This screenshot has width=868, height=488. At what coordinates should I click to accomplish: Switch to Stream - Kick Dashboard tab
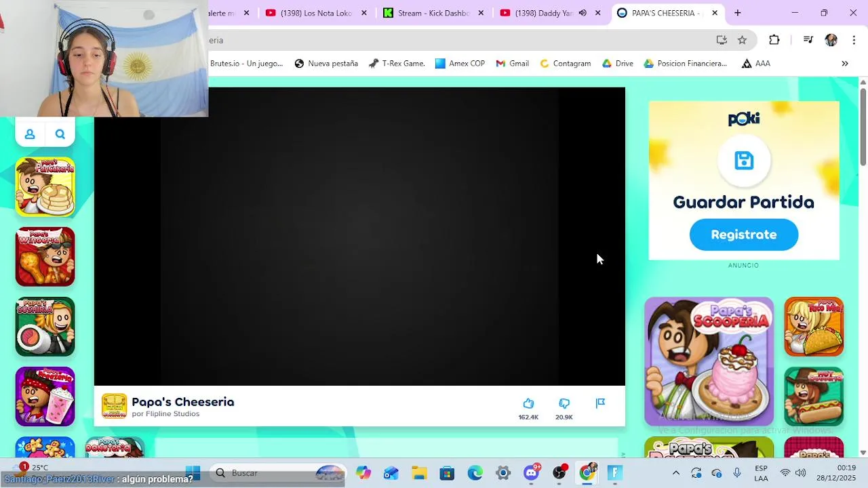point(426,13)
